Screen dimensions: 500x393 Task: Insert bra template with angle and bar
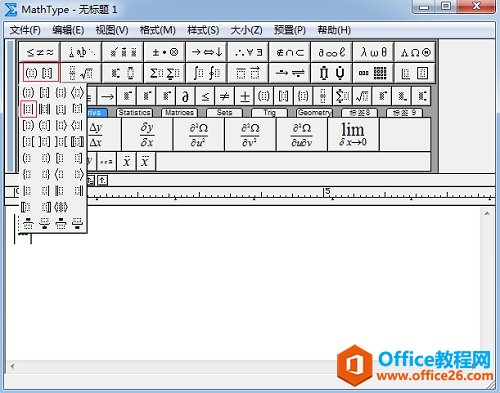coord(77,125)
